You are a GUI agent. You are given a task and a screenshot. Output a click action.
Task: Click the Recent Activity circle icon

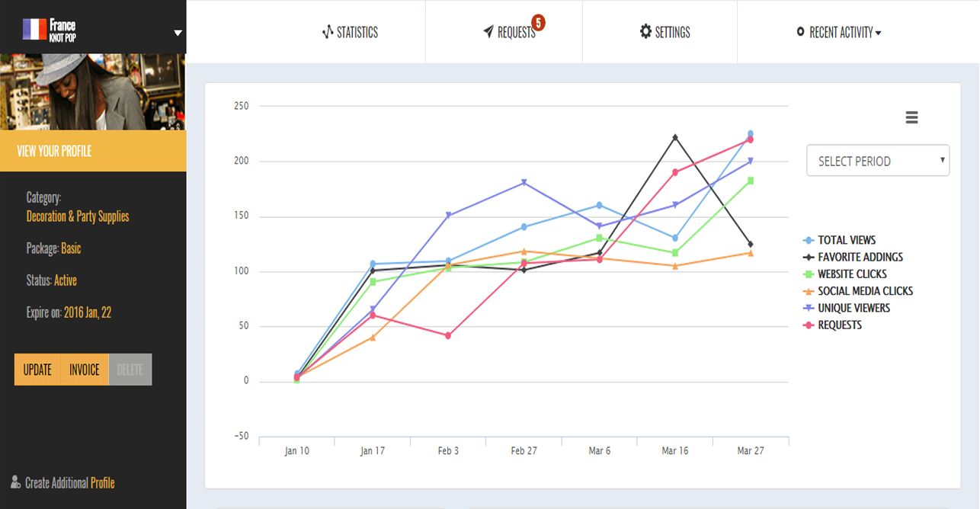click(x=800, y=32)
